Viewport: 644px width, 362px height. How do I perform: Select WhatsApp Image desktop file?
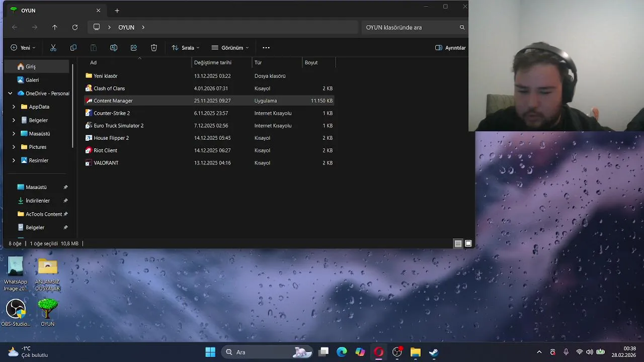click(16, 274)
